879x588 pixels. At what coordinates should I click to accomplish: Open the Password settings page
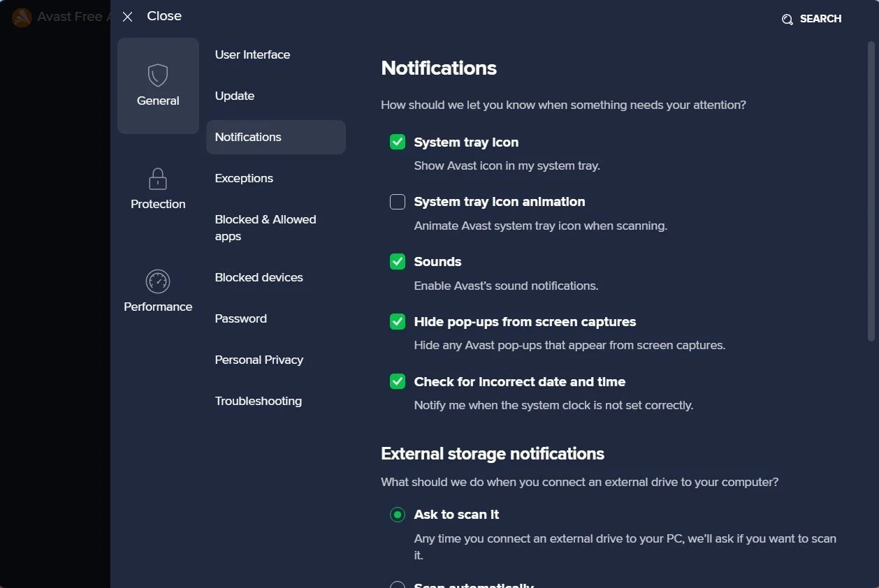point(240,318)
